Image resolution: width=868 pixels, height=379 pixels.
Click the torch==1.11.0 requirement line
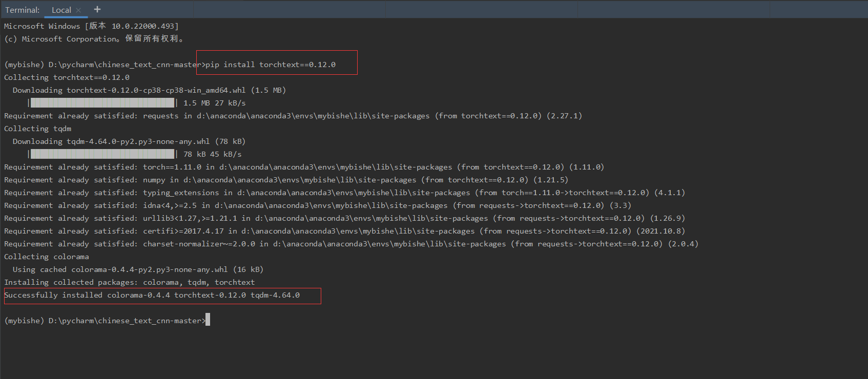click(304, 167)
